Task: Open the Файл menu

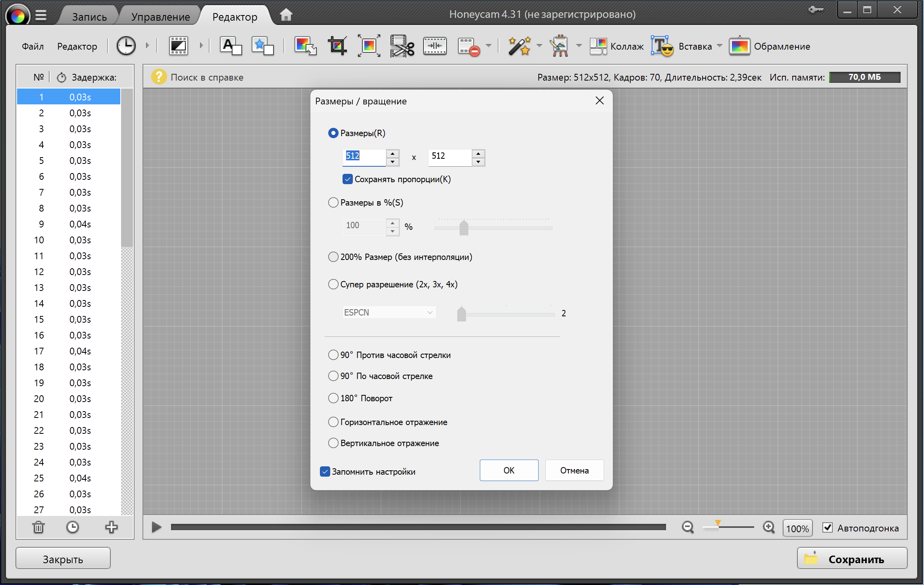Action: [x=33, y=46]
